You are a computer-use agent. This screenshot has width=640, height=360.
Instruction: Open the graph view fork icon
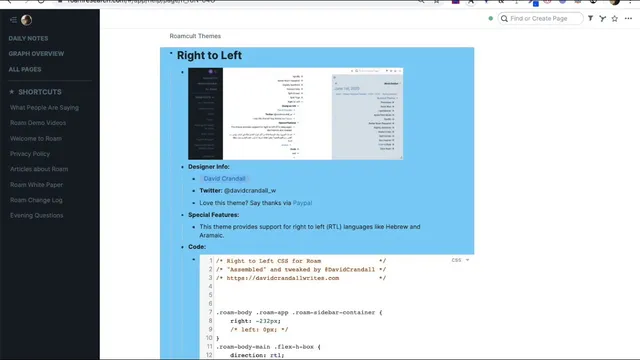pos(602,18)
